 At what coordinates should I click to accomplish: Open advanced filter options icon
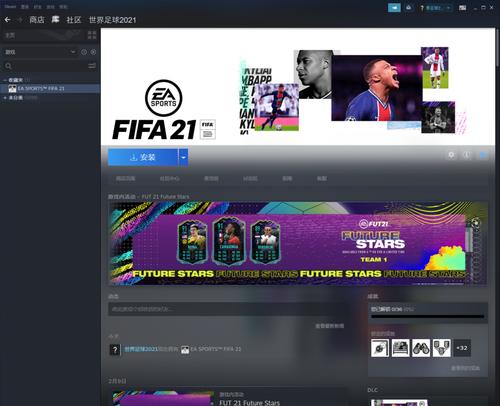92,66
